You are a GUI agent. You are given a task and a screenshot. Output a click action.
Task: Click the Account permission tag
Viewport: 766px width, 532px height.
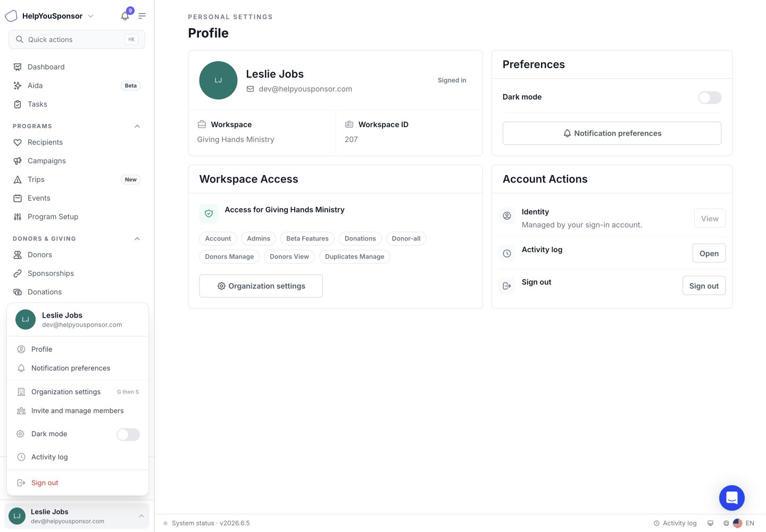pyautogui.click(x=218, y=239)
